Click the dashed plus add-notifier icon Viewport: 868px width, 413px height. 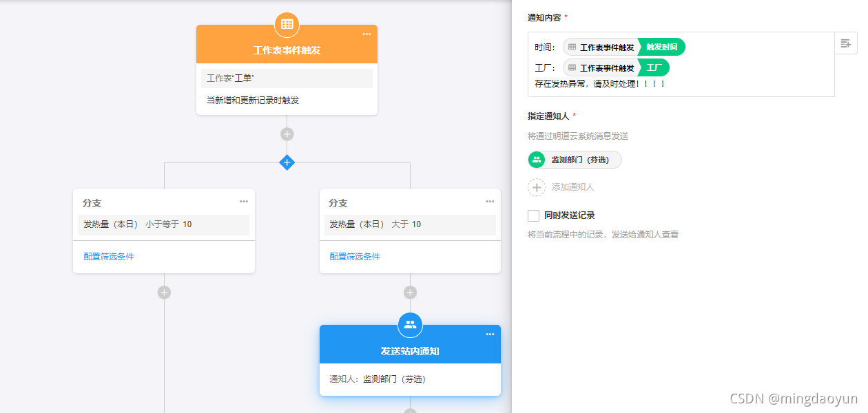coord(537,187)
